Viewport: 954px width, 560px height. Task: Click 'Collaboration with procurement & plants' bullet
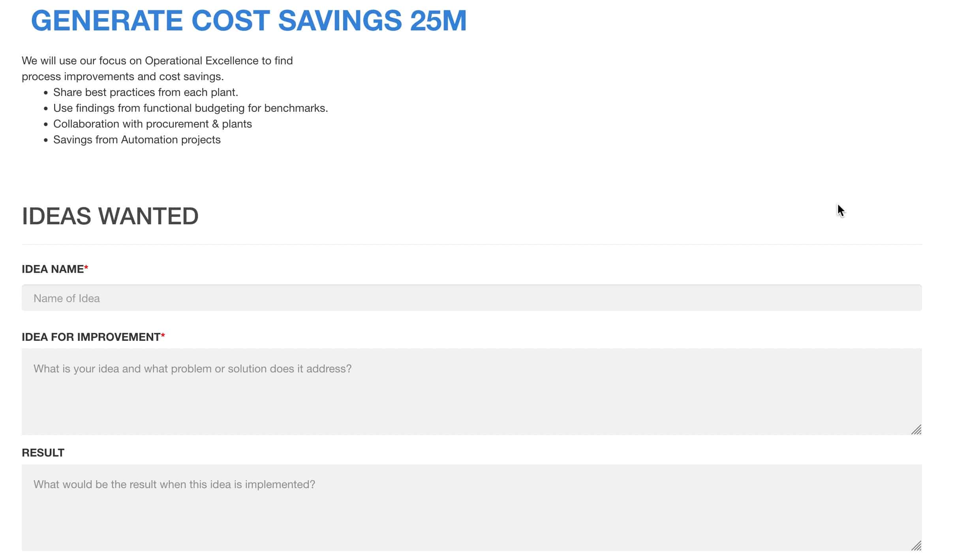coord(152,124)
